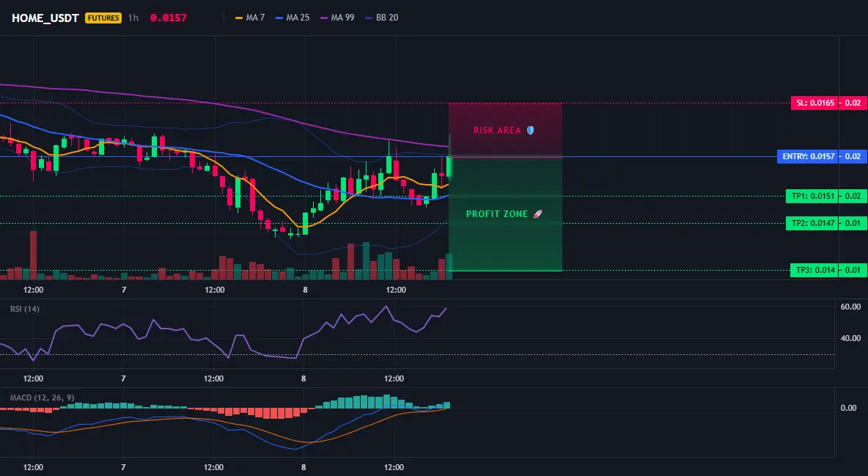This screenshot has width=868, height=476.
Task: Click the TP2: 0.0147 label
Action: [x=812, y=223]
